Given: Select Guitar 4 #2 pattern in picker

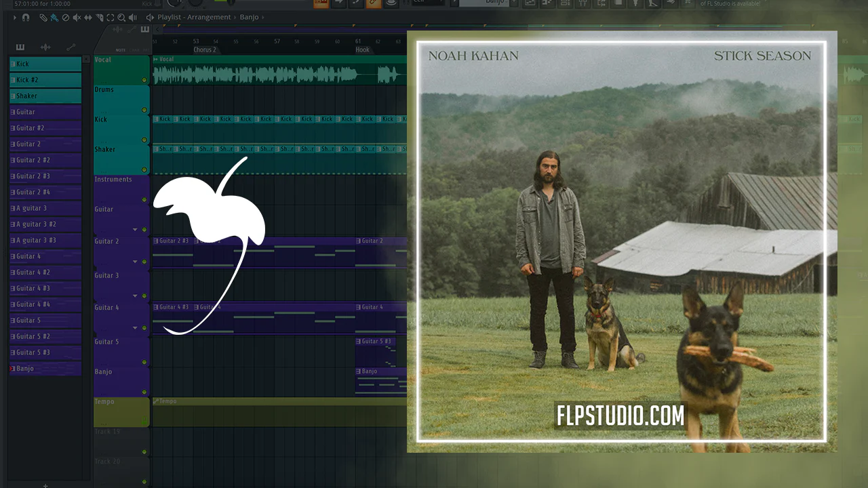Looking at the screenshot, I should (45, 272).
